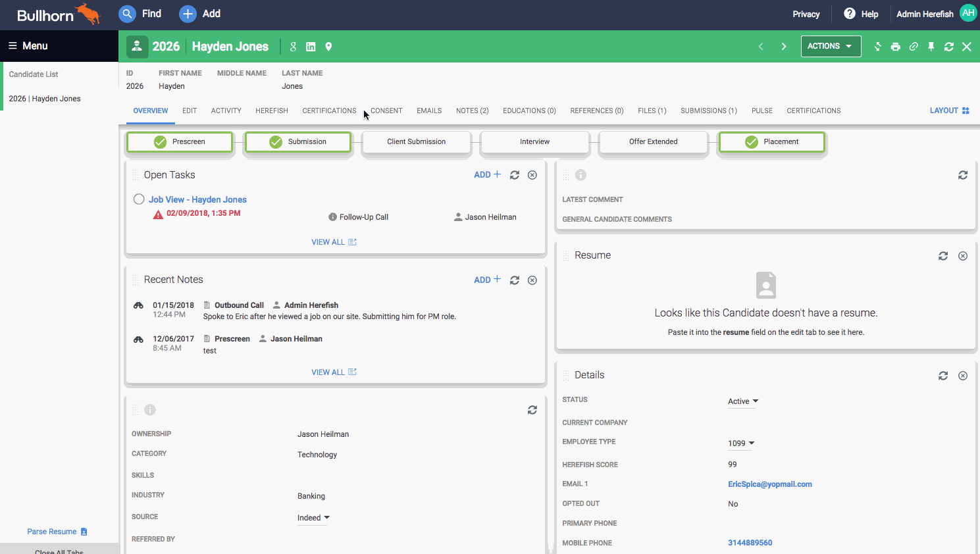Open Job View - Hayden Jones task
980x554 pixels.
tap(197, 199)
